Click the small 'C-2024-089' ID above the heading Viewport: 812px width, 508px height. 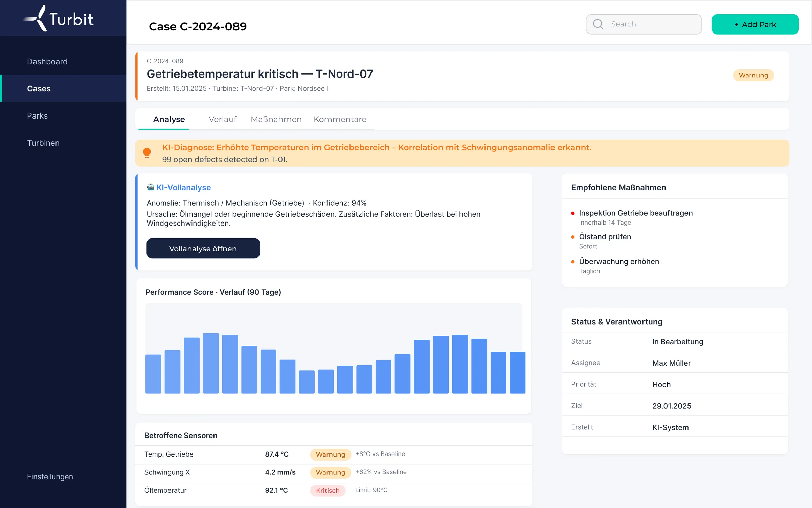coord(165,61)
